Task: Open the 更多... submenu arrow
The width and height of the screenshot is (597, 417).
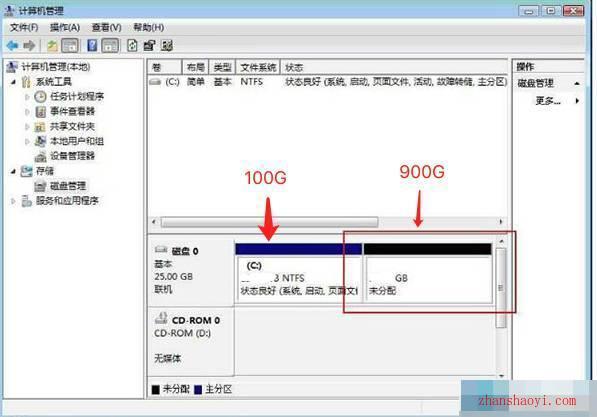Action: [x=577, y=101]
